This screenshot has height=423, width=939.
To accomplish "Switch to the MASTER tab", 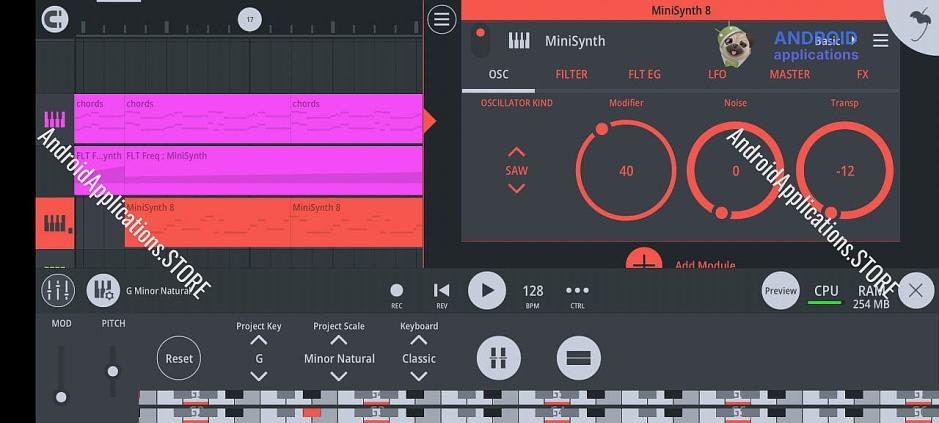I will coord(789,74).
